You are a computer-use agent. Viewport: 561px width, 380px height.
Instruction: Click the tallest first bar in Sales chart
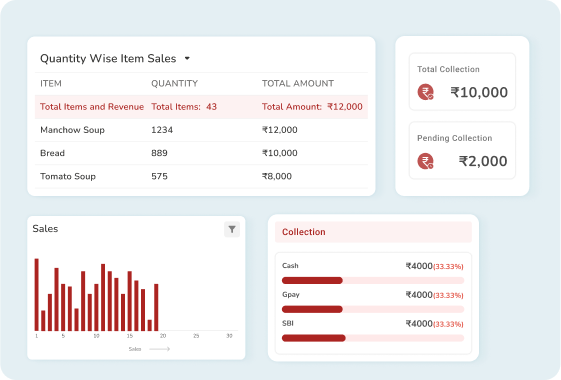[x=36, y=294]
